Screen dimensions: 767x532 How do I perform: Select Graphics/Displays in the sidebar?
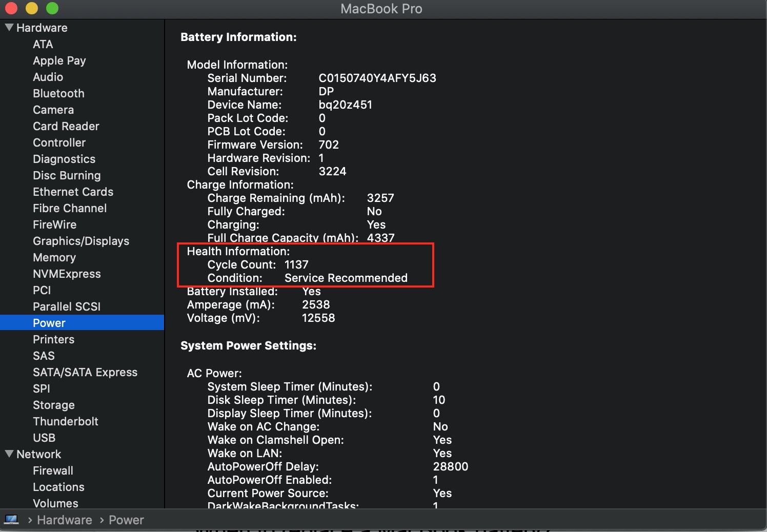(81, 241)
